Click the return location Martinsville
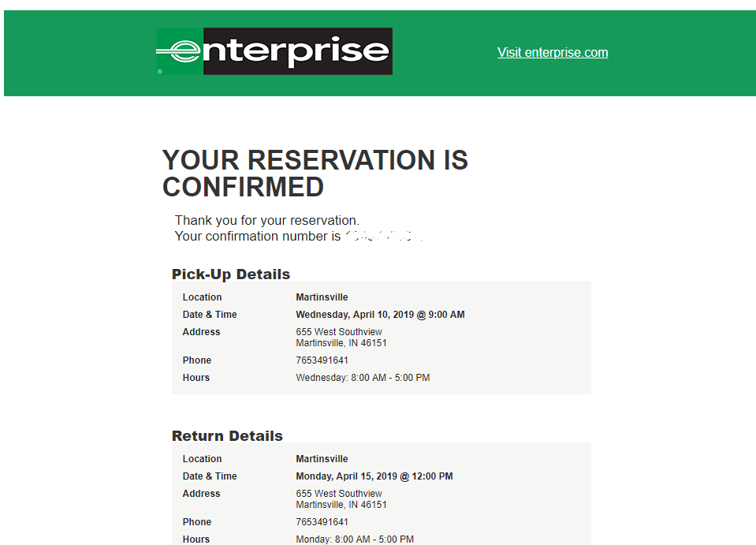Image resolution: width=756 pixels, height=545 pixels. tap(322, 459)
